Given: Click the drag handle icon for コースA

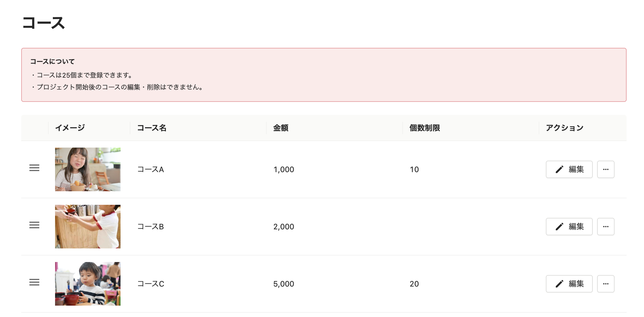Looking at the screenshot, I should (x=34, y=168).
